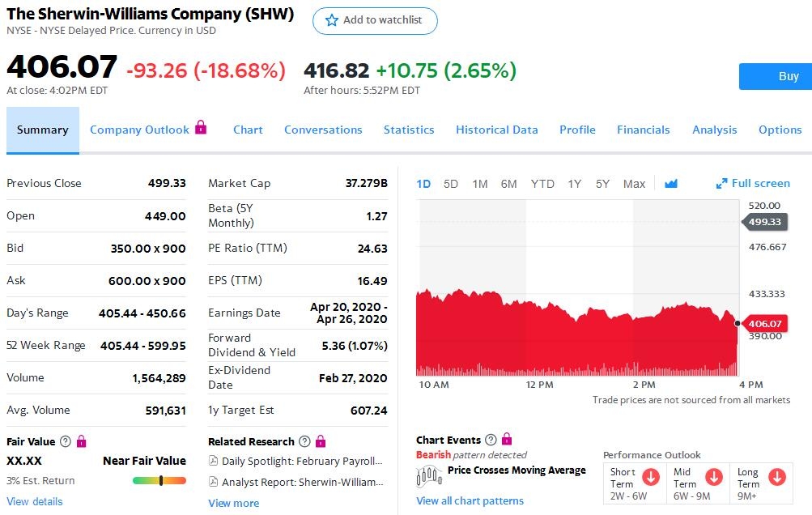Click the lock icon beside Company Outlook

(201, 128)
